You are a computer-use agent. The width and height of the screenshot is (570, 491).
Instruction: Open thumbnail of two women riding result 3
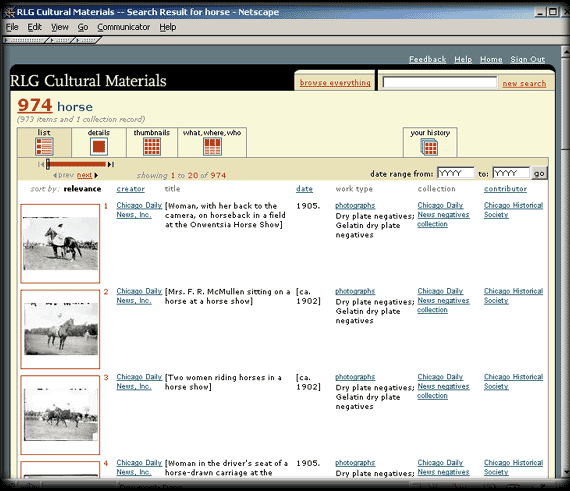pos(60,415)
